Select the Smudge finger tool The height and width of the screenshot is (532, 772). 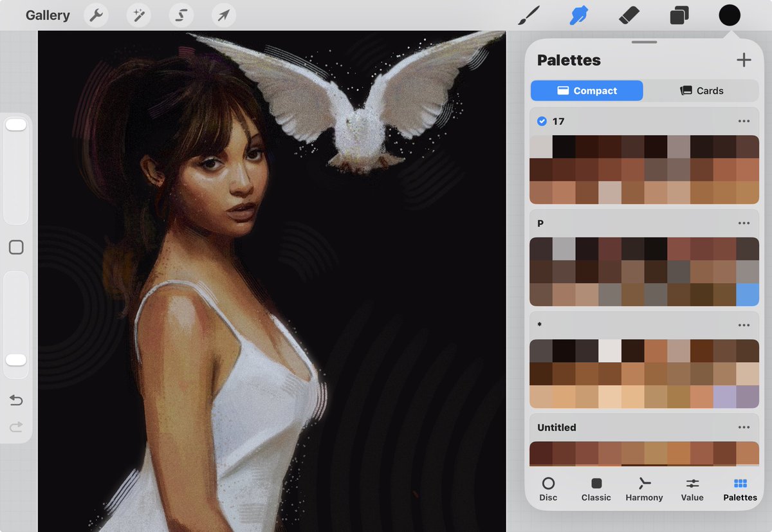coord(580,15)
